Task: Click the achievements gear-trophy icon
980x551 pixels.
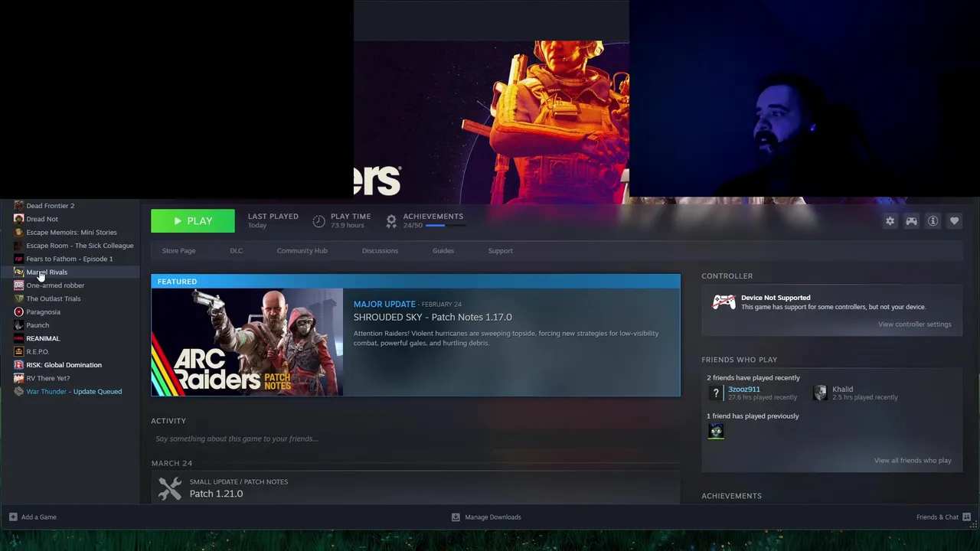Action: [x=391, y=221]
